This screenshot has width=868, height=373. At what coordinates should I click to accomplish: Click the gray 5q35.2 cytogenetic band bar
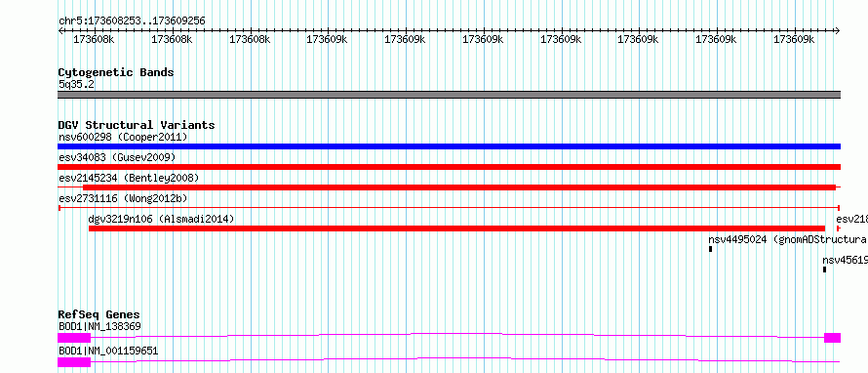(x=449, y=95)
